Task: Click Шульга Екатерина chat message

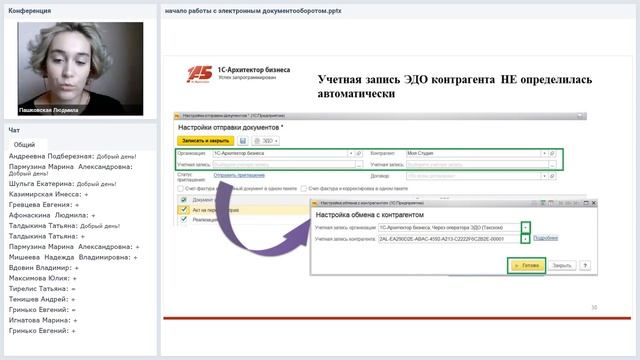Action: [62, 184]
